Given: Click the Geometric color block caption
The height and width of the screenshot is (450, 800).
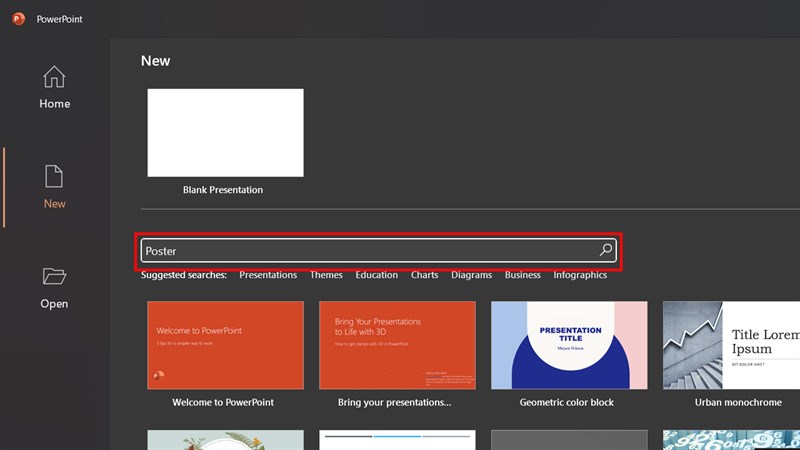Looking at the screenshot, I should 567,402.
